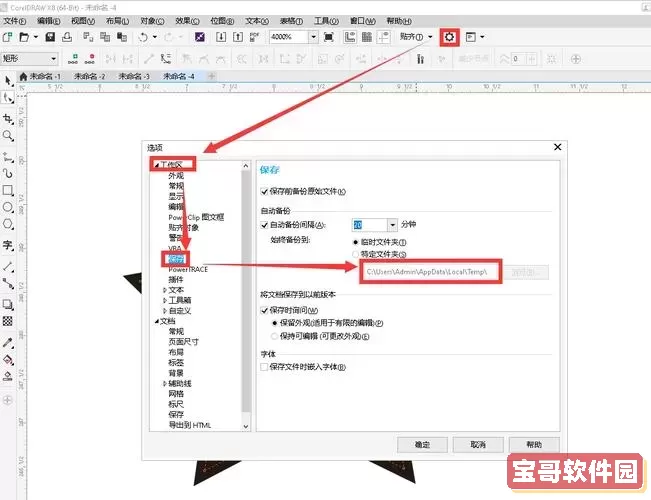Click the Delete nodes icon in property bar
The image size is (651, 500).
pyautogui.click(x=90, y=59)
